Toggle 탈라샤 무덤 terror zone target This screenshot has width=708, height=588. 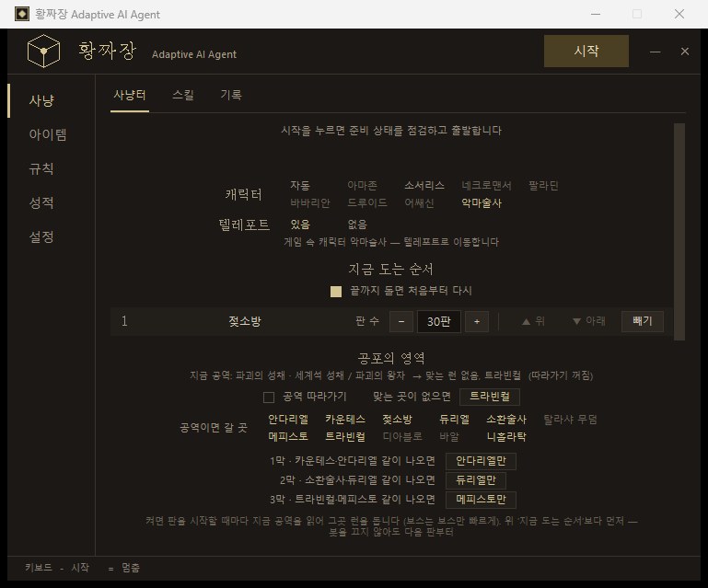(570, 420)
